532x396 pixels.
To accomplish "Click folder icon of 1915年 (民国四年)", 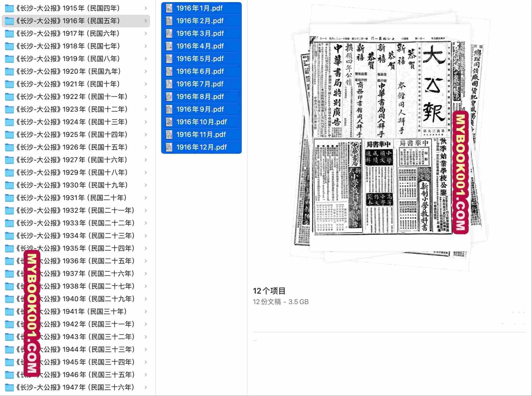I will [9, 8].
